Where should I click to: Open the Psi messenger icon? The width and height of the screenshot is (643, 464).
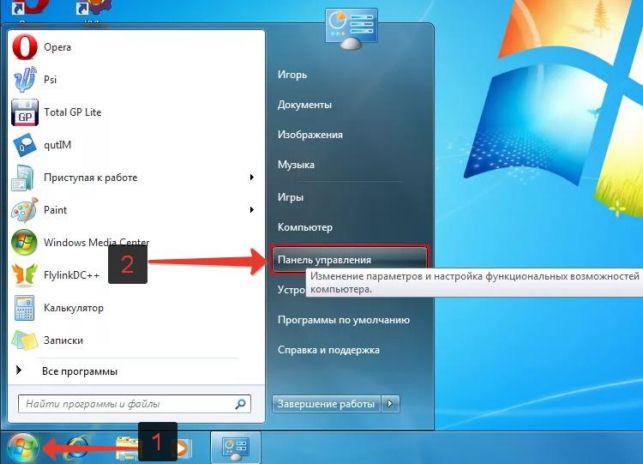click(x=25, y=80)
